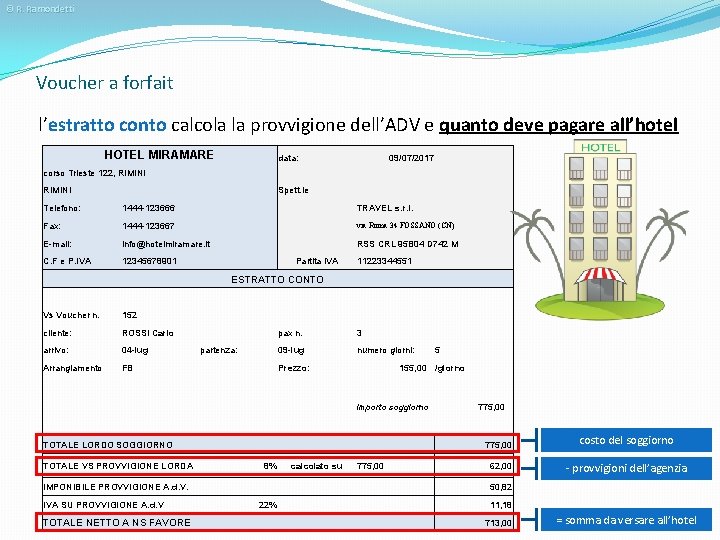Click the voucher number 152
720x540 pixels.
pyautogui.click(x=129, y=315)
